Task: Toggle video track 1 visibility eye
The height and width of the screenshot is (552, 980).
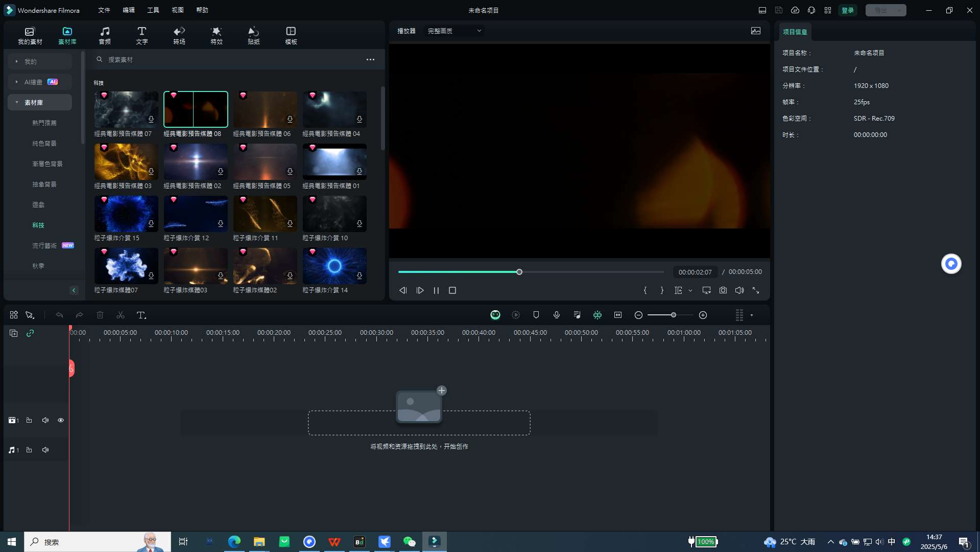Action: (61, 421)
